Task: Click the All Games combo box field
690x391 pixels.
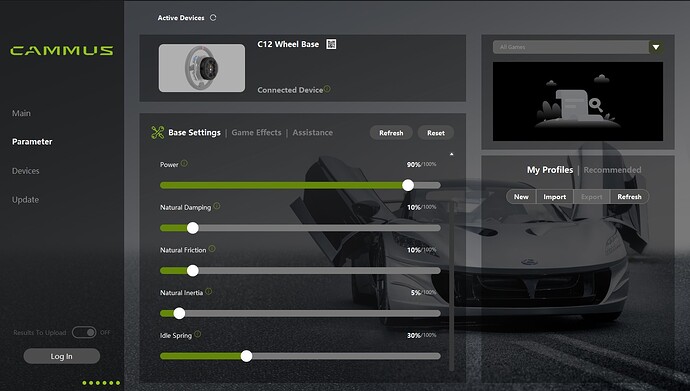Action: [577, 47]
